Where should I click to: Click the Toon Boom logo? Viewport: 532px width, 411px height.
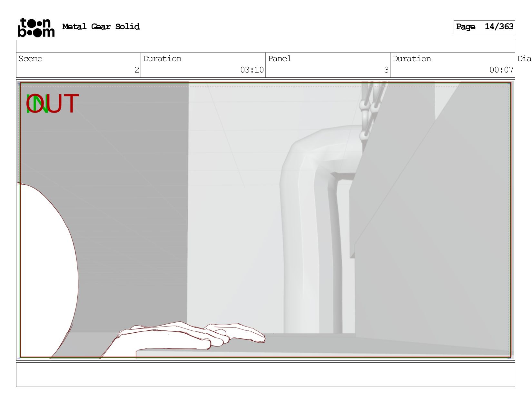click(x=36, y=27)
